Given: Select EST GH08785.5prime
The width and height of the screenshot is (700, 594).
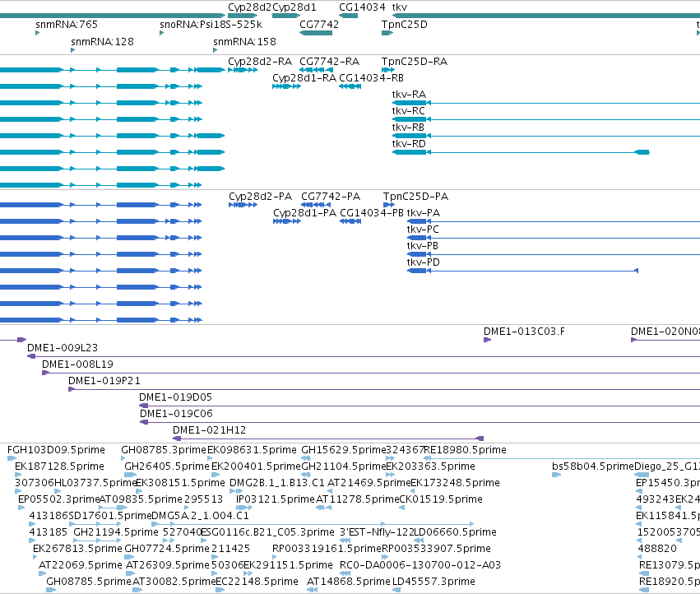Looking at the screenshot, I should (89, 582).
